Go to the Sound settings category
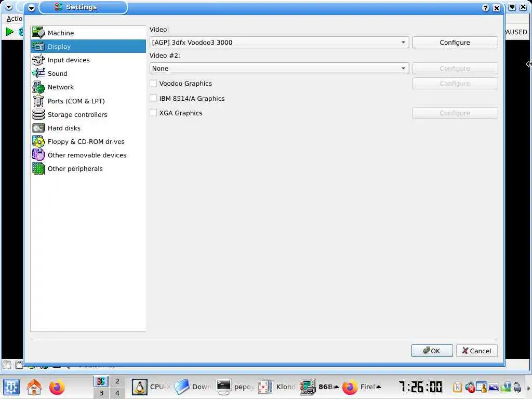Screen dimensions: 532x399 [88, 74]
